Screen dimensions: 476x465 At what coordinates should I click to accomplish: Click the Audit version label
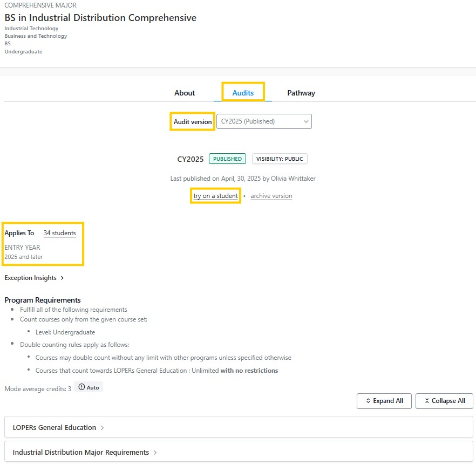pos(193,122)
